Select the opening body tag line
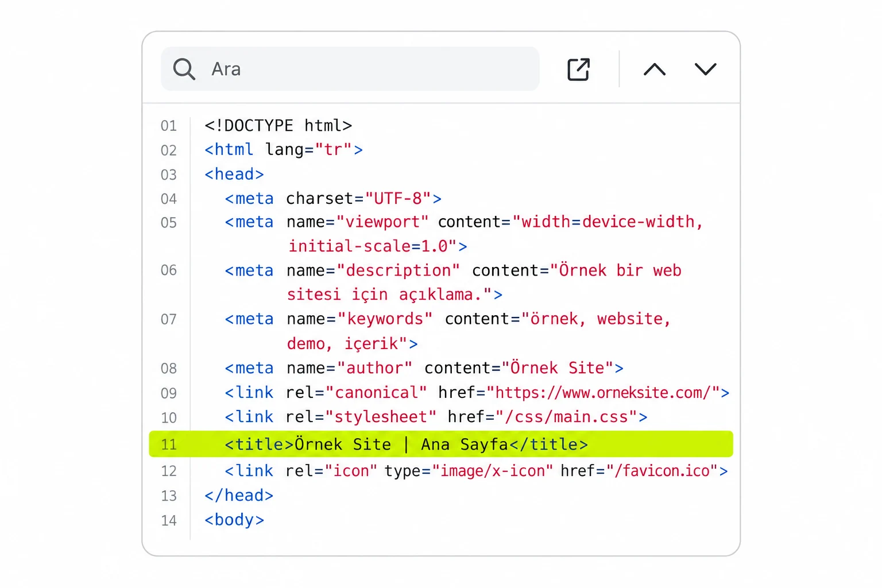882x588 pixels. pos(234,520)
